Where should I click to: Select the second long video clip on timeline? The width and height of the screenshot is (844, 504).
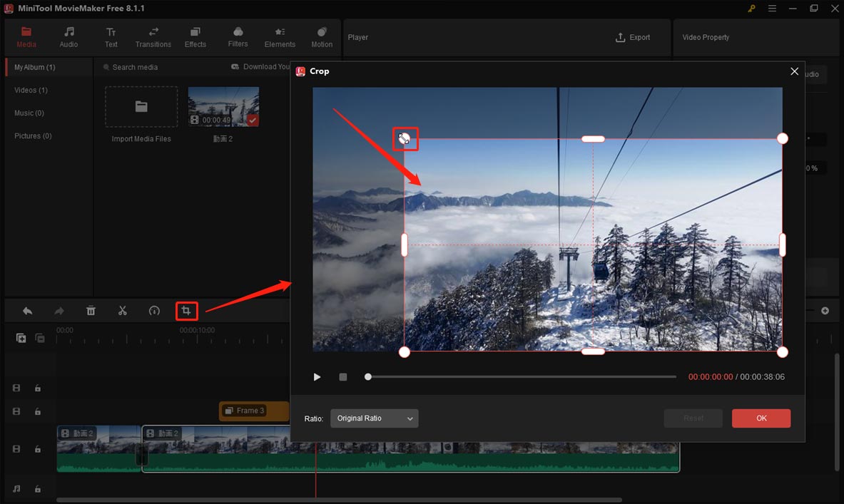(x=410, y=448)
